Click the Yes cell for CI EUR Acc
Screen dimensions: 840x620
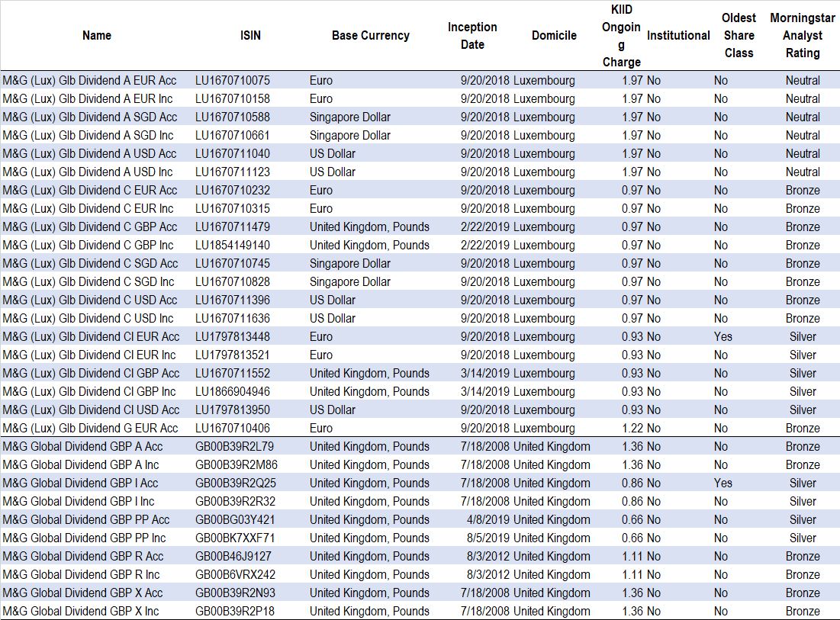click(723, 336)
